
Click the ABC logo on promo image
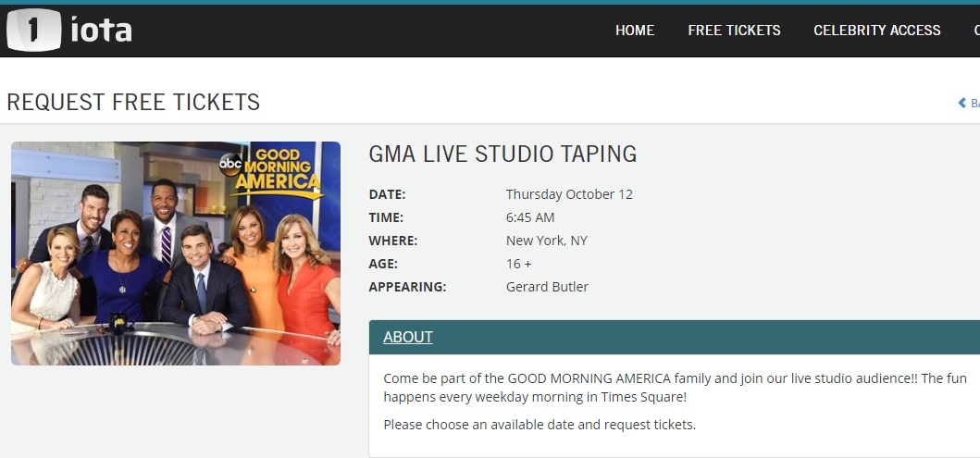click(x=229, y=163)
